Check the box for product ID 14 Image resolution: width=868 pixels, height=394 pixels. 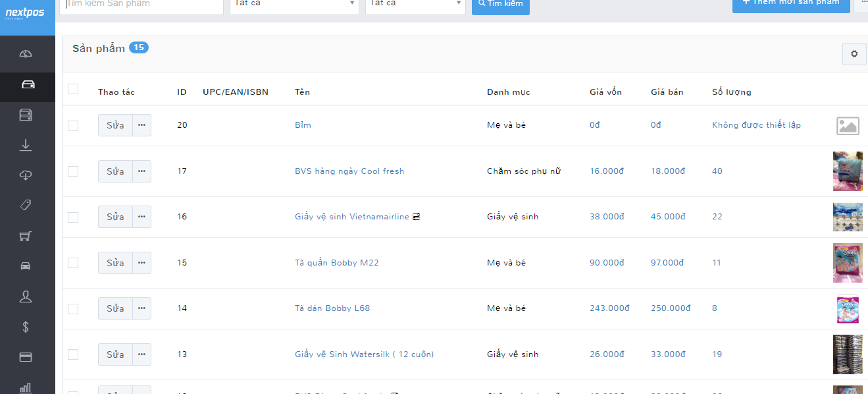coord(73,308)
